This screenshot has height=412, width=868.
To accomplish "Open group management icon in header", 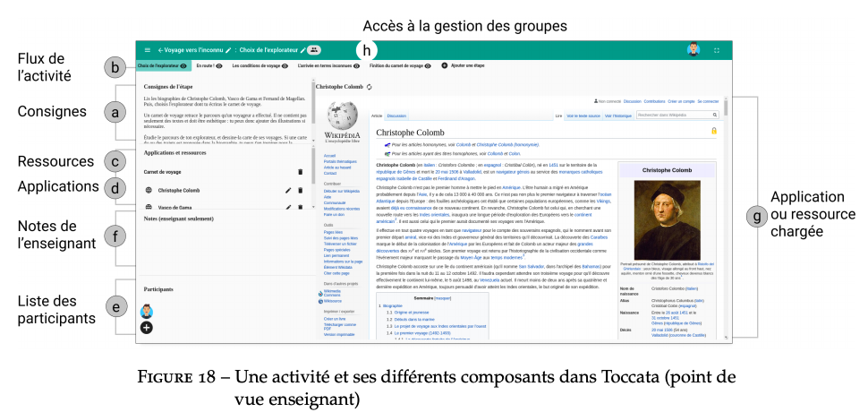I will (x=314, y=50).
